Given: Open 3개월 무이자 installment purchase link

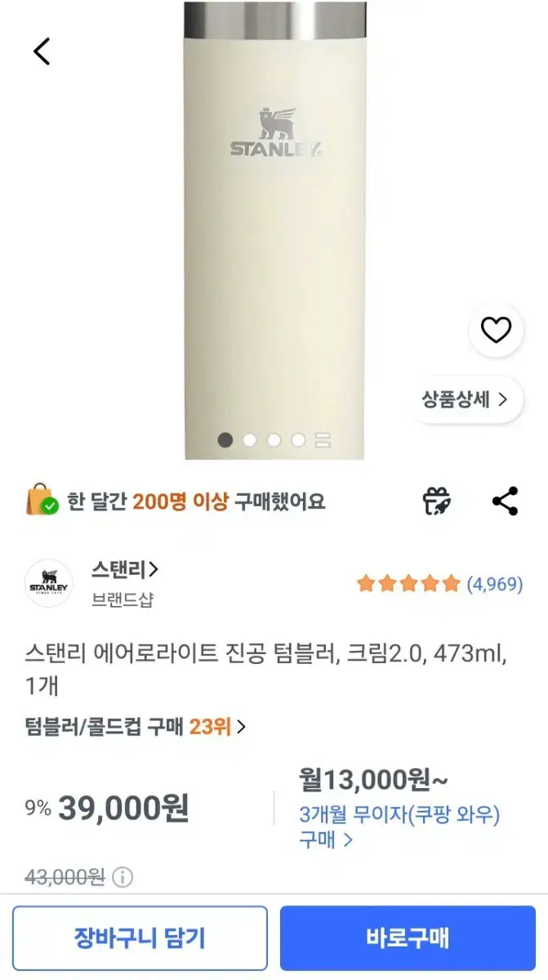Looking at the screenshot, I should click(399, 826).
